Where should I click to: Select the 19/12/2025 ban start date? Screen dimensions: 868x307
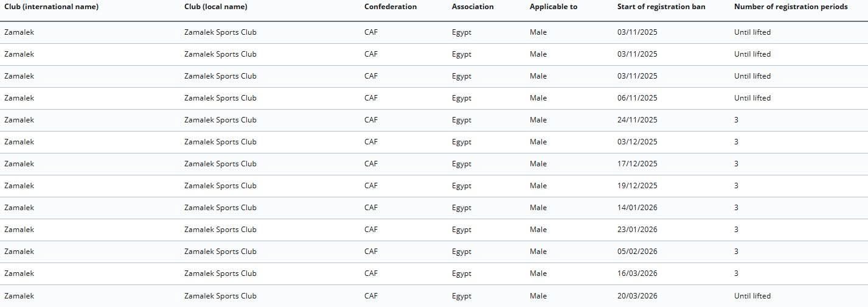[x=637, y=186]
